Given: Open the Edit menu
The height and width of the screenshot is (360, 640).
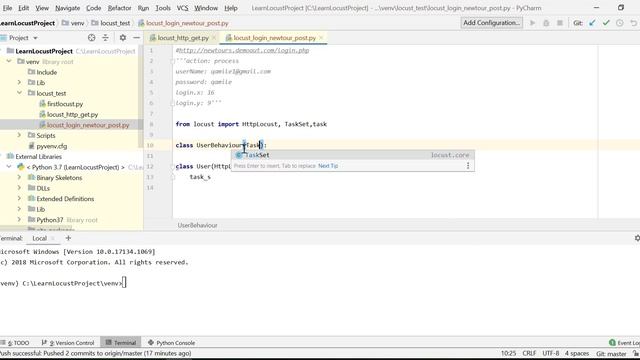Looking at the screenshot, I should [23, 8].
